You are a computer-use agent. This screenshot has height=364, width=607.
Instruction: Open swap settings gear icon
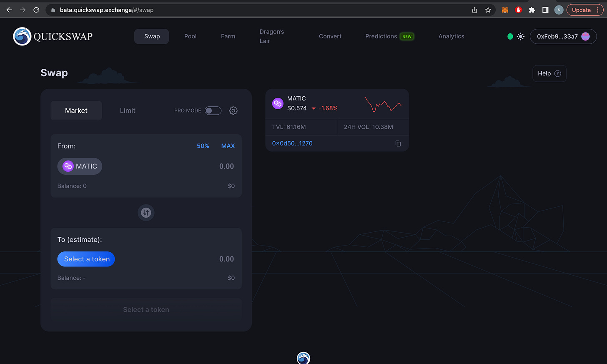click(x=233, y=110)
